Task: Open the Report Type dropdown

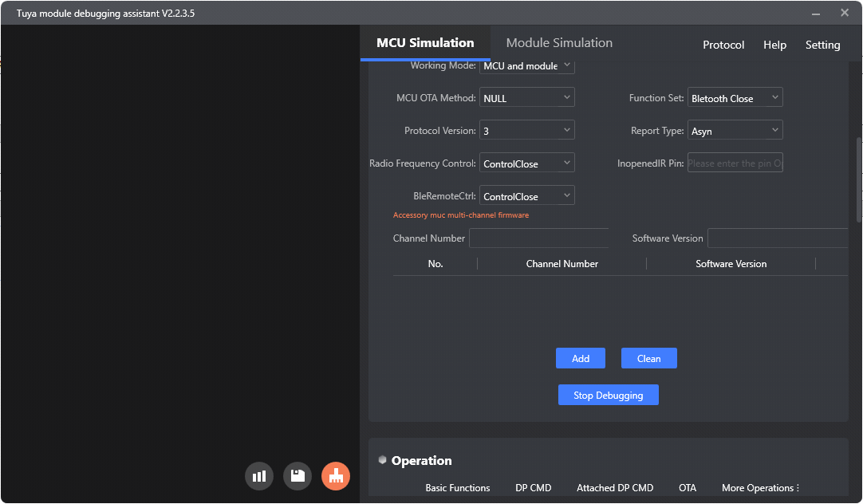Action: 735,129
